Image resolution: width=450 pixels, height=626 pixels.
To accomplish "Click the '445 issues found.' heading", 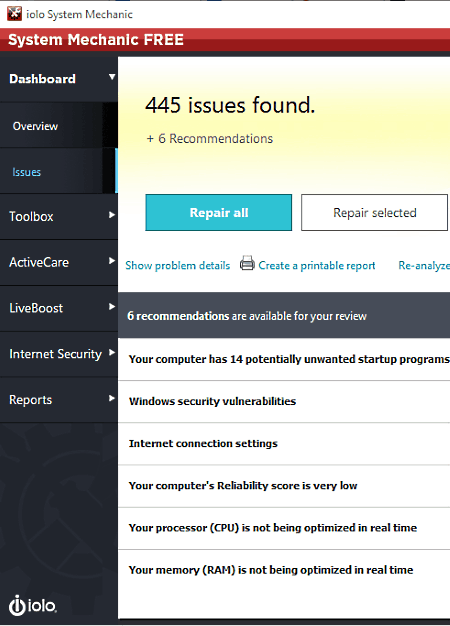I will pyautogui.click(x=230, y=105).
